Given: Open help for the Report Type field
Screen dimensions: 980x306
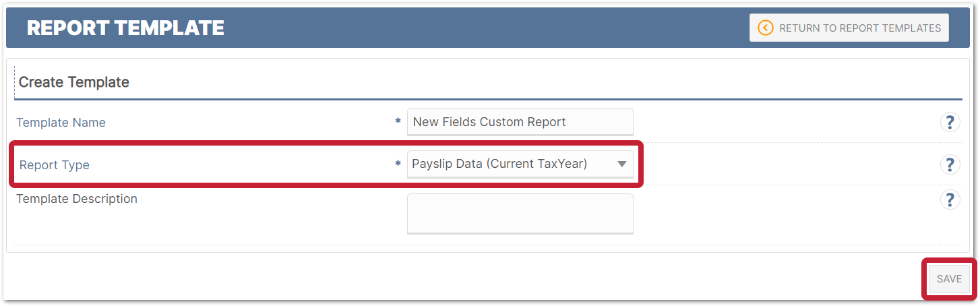Looking at the screenshot, I should tap(950, 164).
